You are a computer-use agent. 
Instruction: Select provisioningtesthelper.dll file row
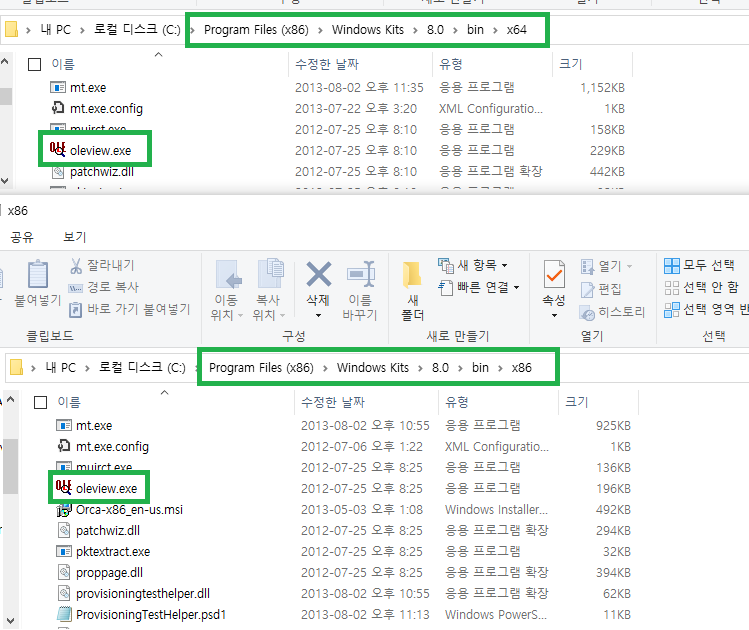tap(143, 594)
